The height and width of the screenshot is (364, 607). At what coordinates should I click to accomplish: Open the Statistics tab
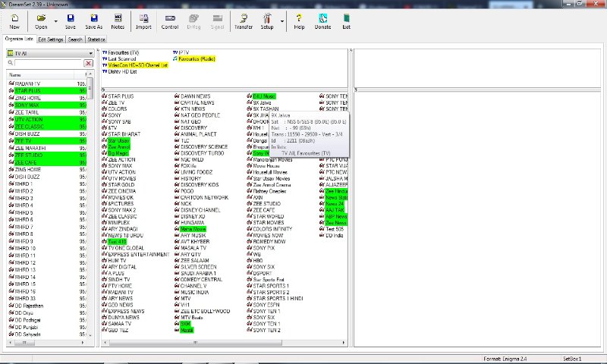tap(96, 39)
